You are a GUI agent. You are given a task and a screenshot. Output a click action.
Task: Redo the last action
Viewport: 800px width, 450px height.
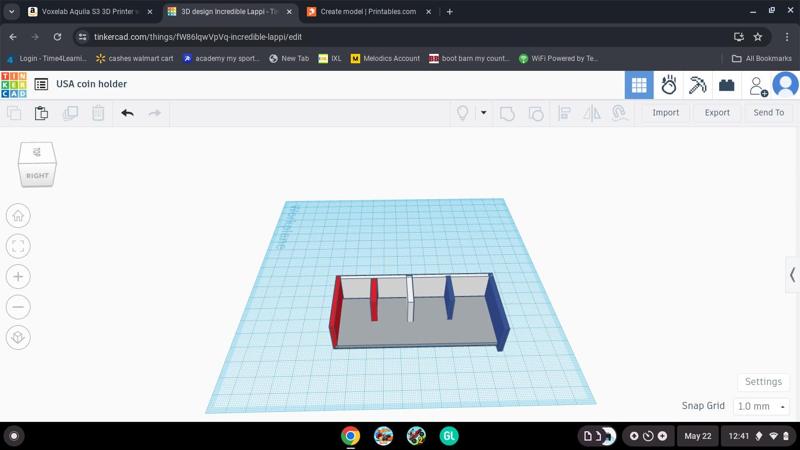click(x=155, y=113)
